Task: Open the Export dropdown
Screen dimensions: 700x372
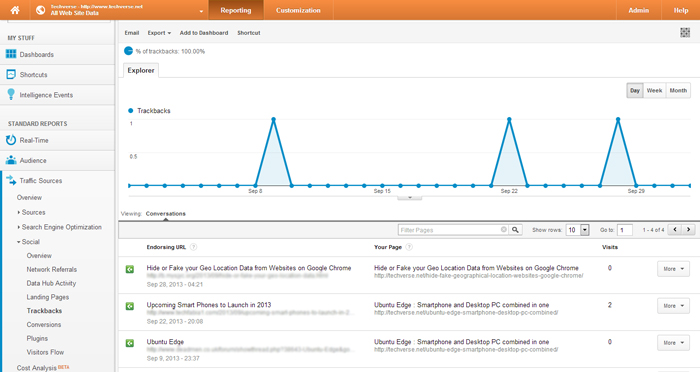Action: pyautogui.click(x=159, y=33)
